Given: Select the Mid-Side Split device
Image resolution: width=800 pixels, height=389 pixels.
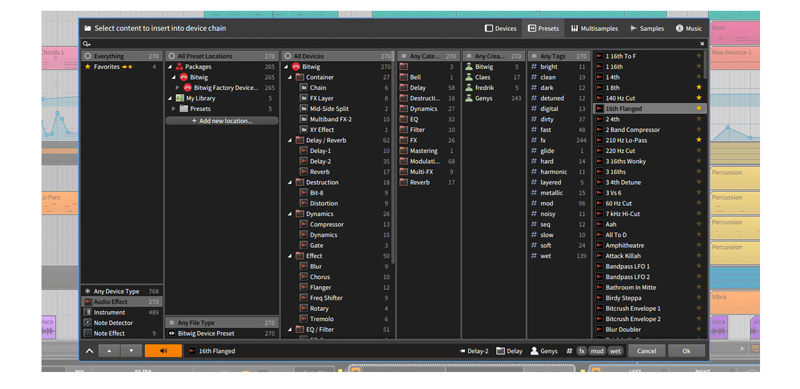Looking at the screenshot, I should click(337, 109).
